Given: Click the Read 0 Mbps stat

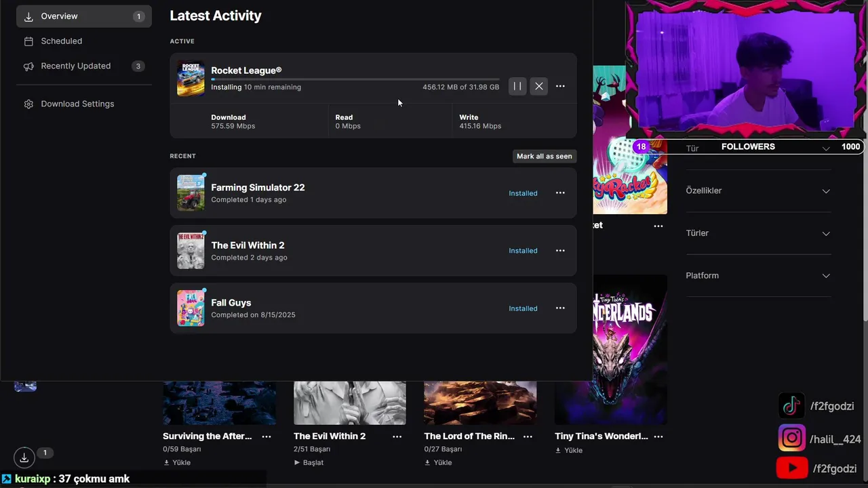Looking at the screenshot, I should [x=348, y=121].
